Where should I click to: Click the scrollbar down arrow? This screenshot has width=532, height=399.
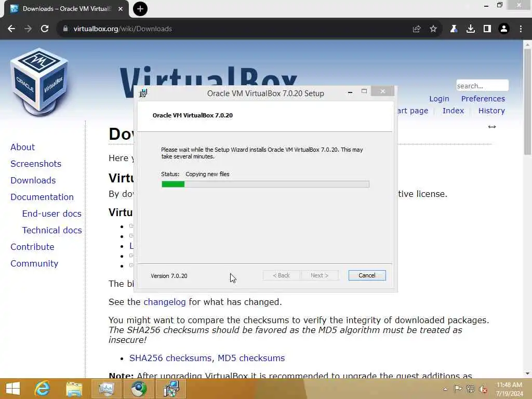(527, 374)
